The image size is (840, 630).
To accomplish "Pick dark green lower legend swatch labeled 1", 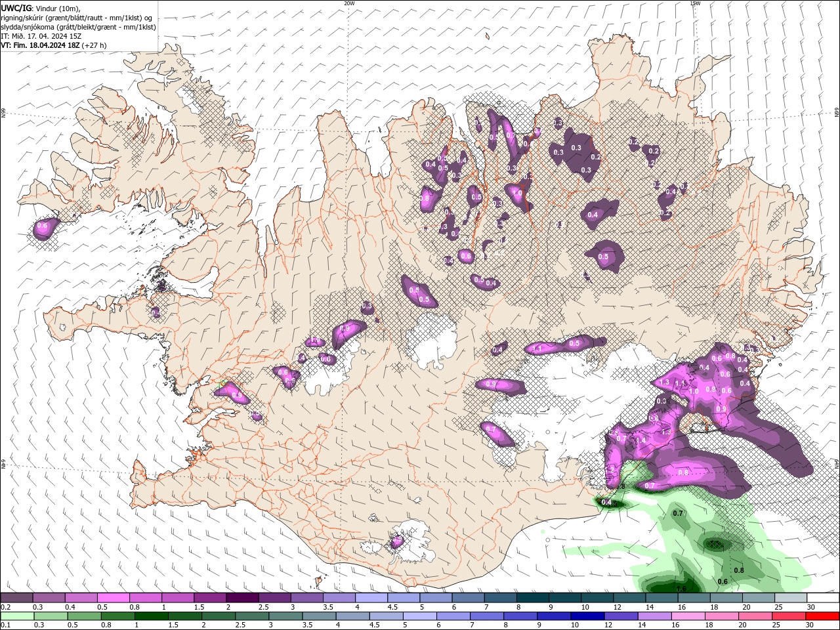I will pyautogui.click(x=151, y=616).
